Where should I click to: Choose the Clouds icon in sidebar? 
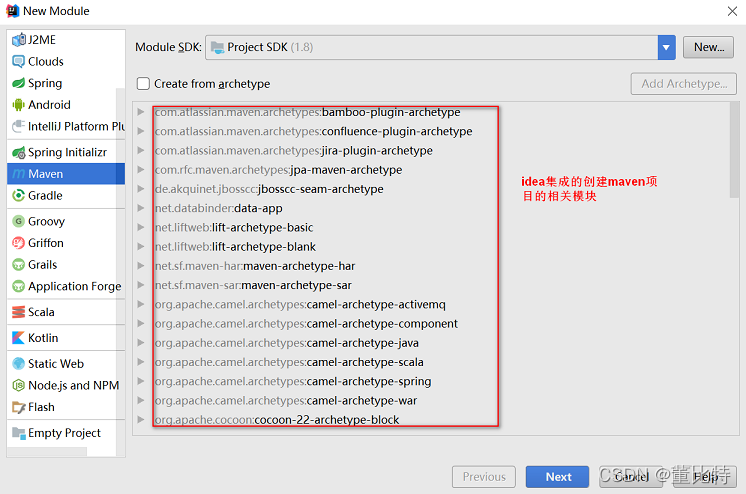click(x=19, y=61)
